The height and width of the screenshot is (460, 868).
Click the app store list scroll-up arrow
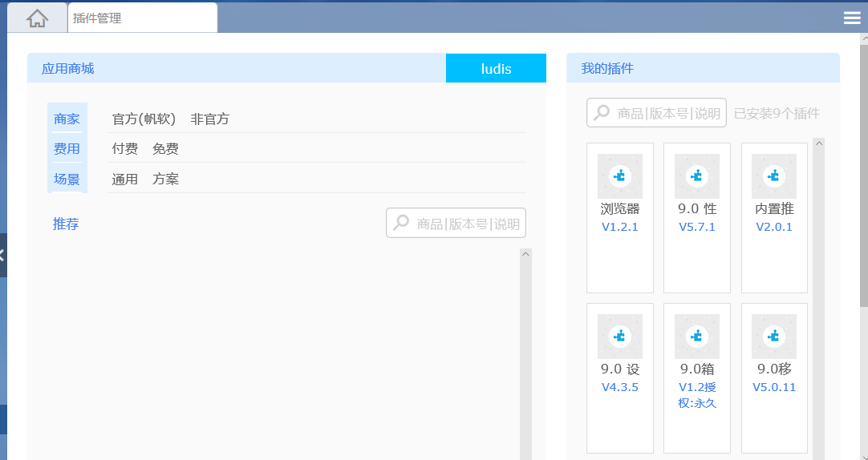(526, 254)
